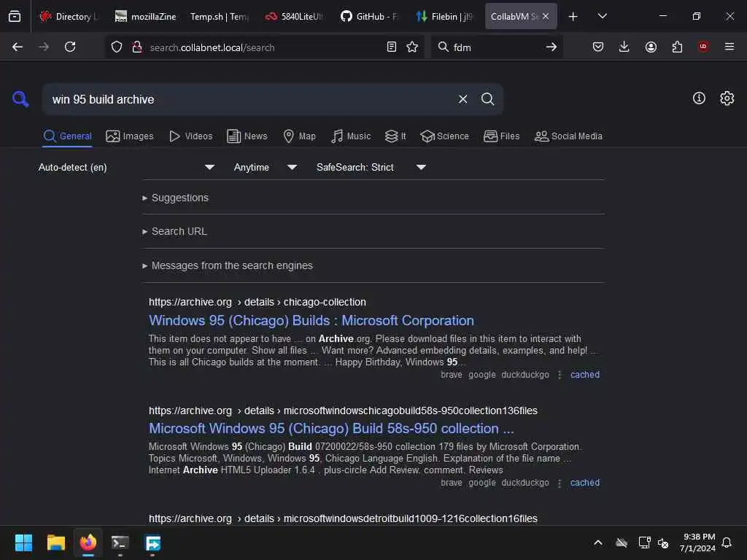
Task: Open a new browser tab
Action: coord(573,16)
